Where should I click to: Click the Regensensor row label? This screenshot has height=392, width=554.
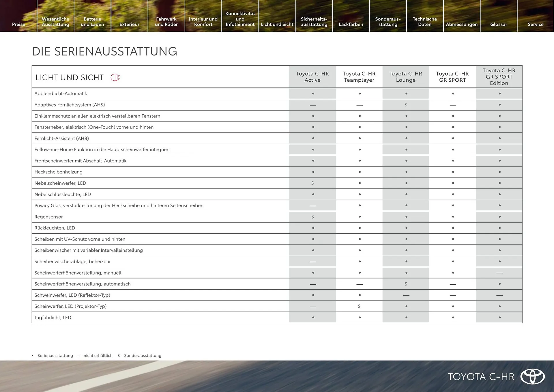[x=48, y=216]
